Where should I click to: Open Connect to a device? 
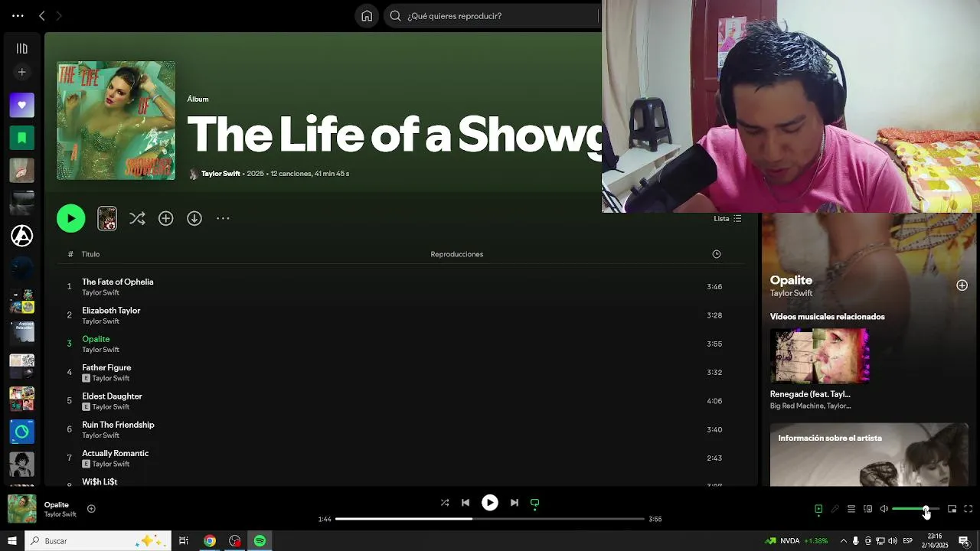click(x=867, y=509)
